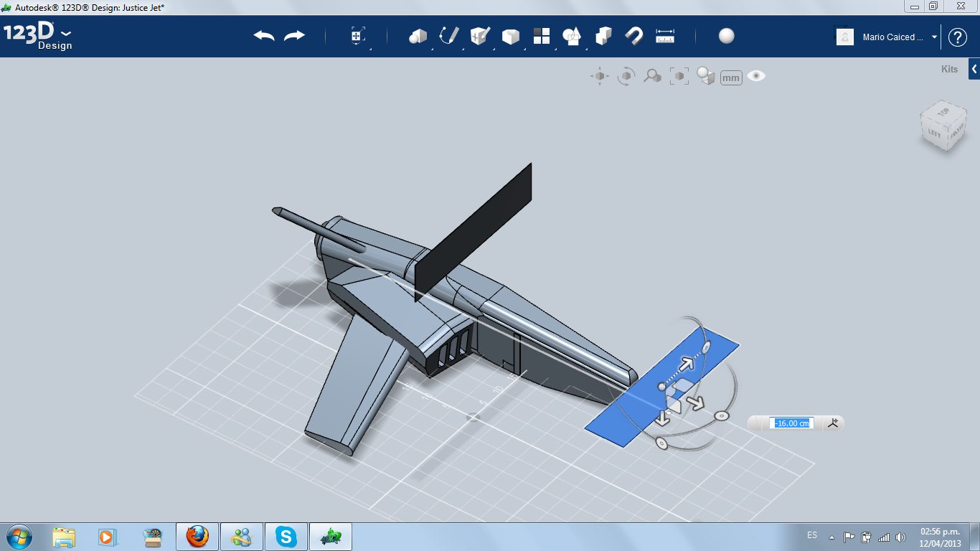Open the Material sphere tool

tap(727, 36)
